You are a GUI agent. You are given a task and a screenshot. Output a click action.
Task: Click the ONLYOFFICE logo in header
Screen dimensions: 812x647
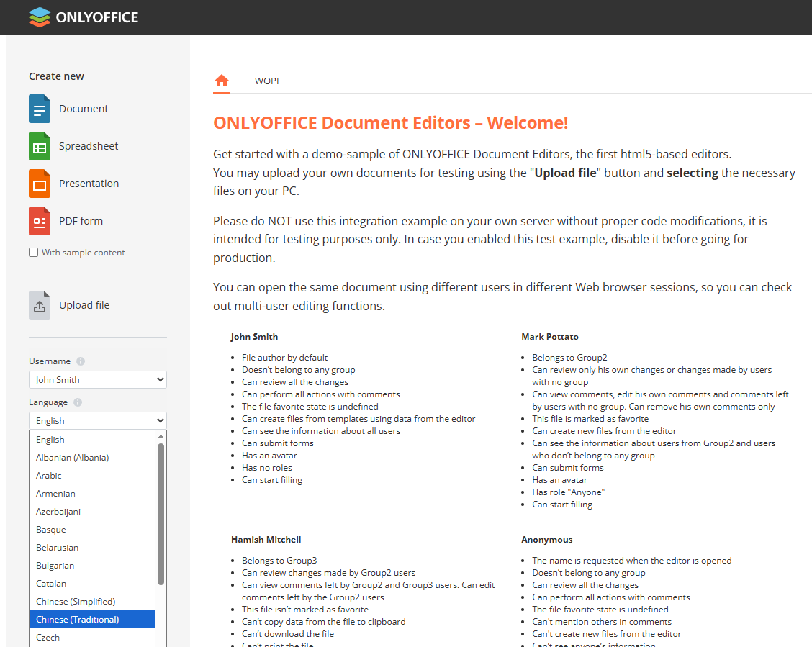coord(83,17)
